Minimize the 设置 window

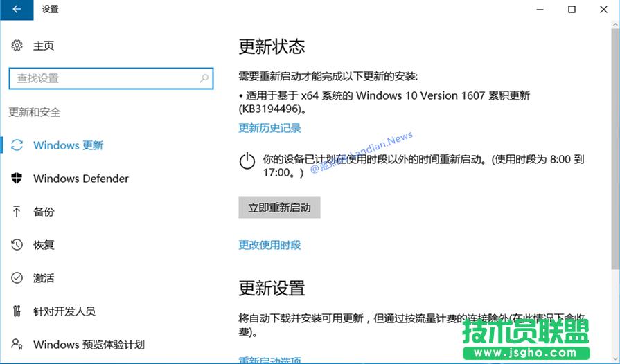click(540, 9)
